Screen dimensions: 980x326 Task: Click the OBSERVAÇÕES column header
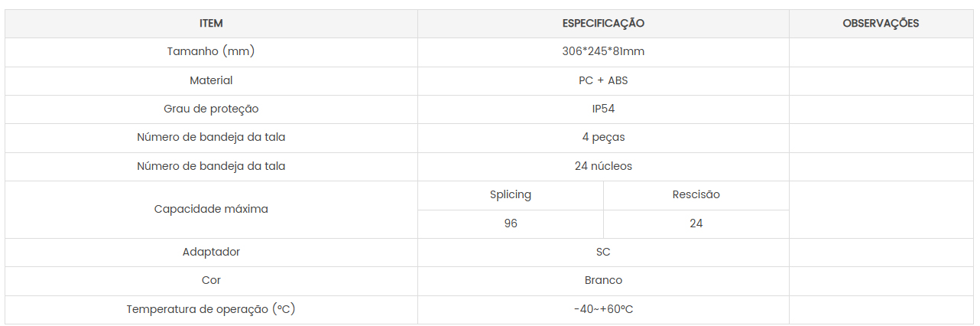(881, 24)
